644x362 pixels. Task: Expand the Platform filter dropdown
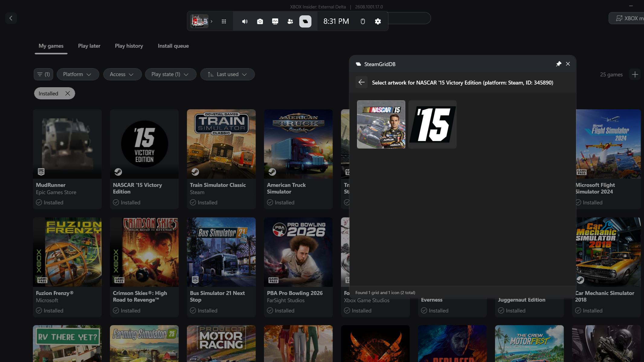pyautogui.click(x=78, y=74)
